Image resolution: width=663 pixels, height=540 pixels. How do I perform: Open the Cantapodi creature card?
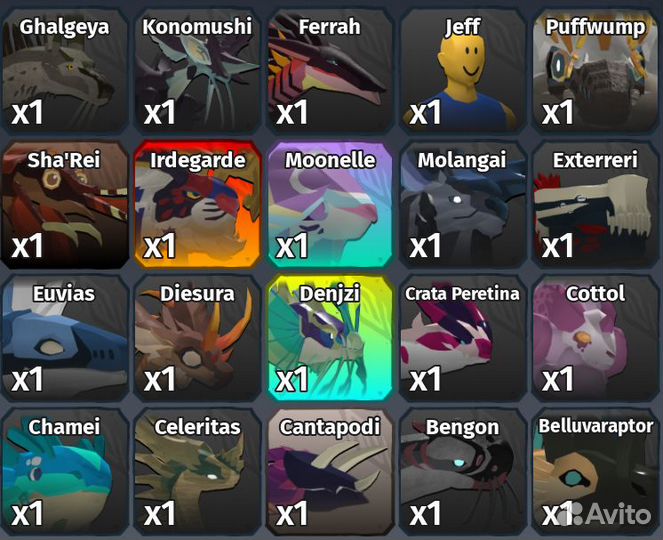[330, 471]
